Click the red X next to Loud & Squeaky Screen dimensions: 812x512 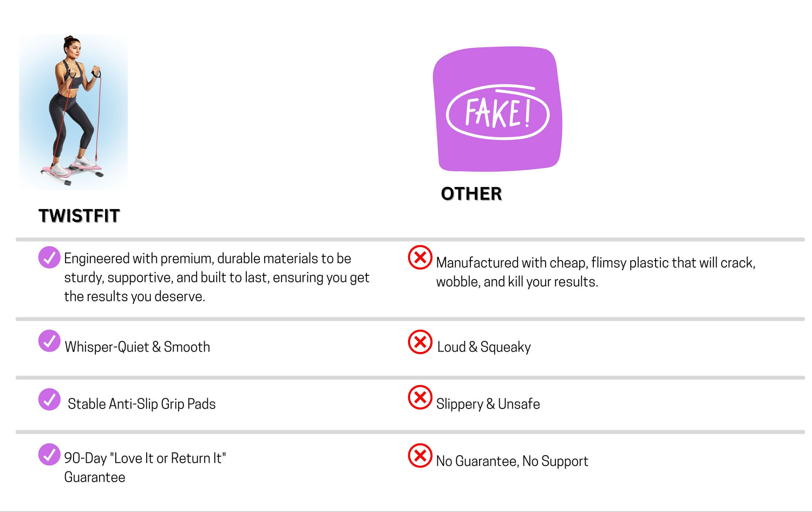coord(420,342)
